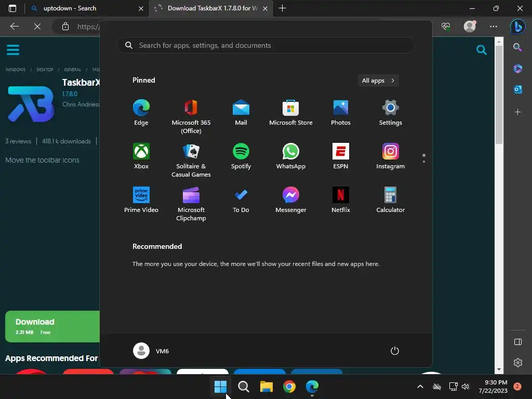This screenshot has width=532, height=399.
Task: Open the WINDOWS breadcrumb link
Action: 16,70
